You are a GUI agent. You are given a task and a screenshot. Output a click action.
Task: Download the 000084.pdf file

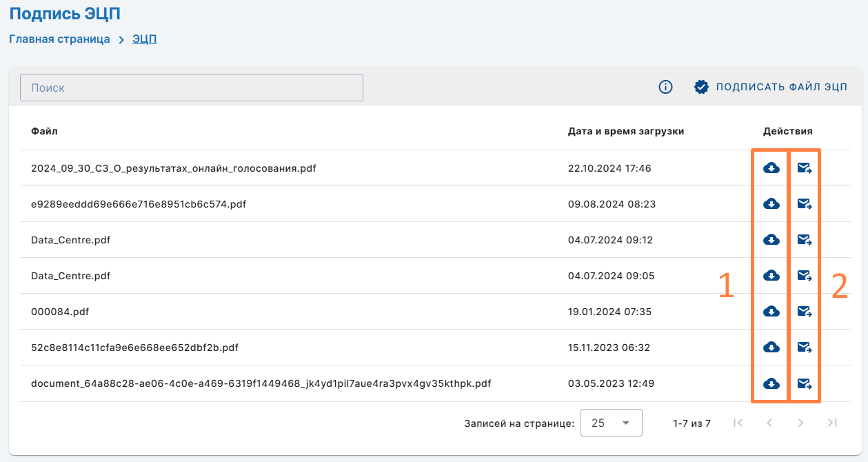[771, 312]
